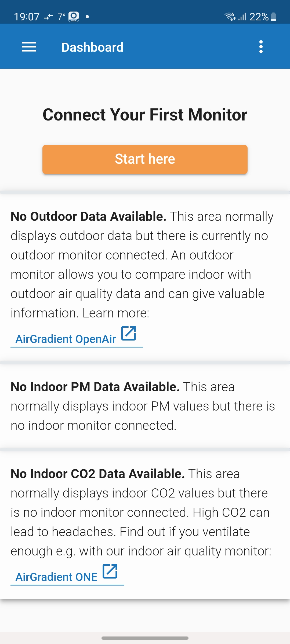Viewport: 290px width, 644px height.
Task: Tap the No Outdoor Data Available card
Action: point(145,278)
